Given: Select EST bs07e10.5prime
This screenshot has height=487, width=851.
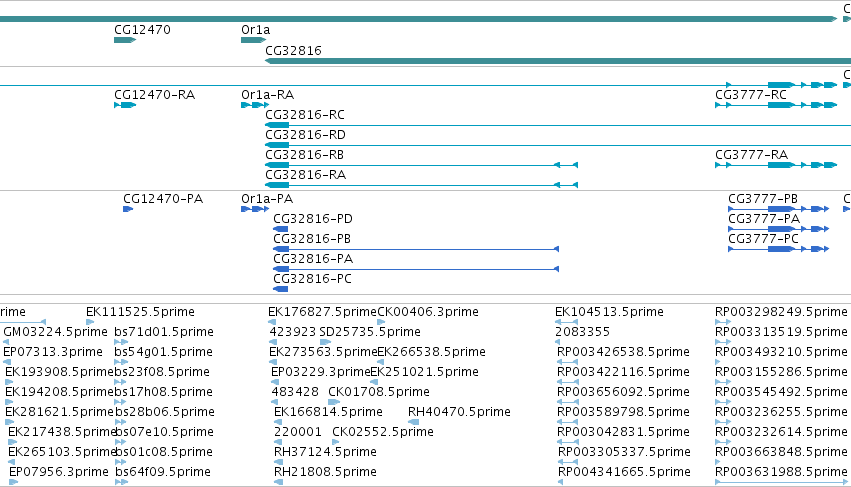Looking at the screenshot, I should [x=165, y=432].
